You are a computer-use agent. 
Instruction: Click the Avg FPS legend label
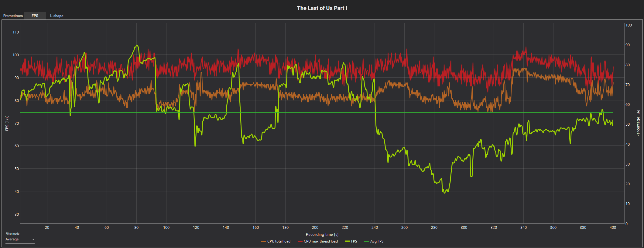tap(377, 241)
